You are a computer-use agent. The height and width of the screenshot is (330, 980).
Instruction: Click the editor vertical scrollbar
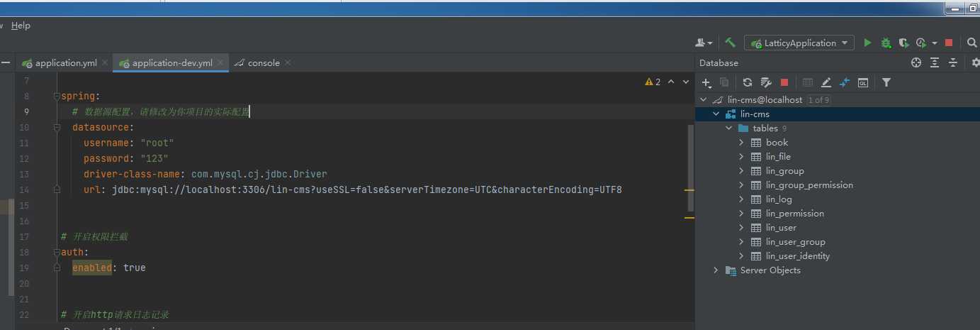691,168
